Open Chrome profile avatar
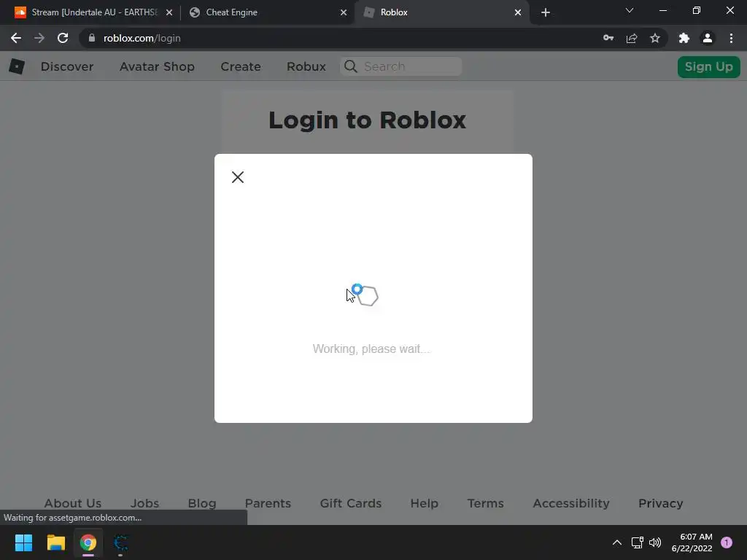Screen dimensions: 747x560 [708, 38]
